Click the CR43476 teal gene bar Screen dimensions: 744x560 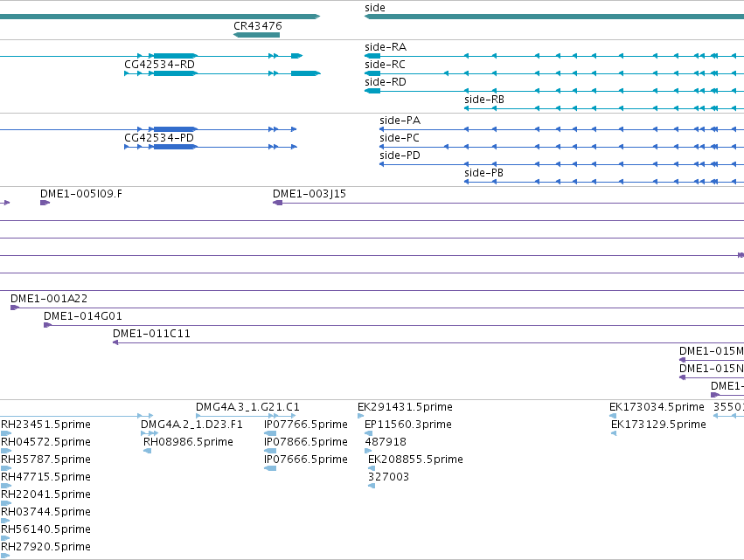[x=257, y=35]
